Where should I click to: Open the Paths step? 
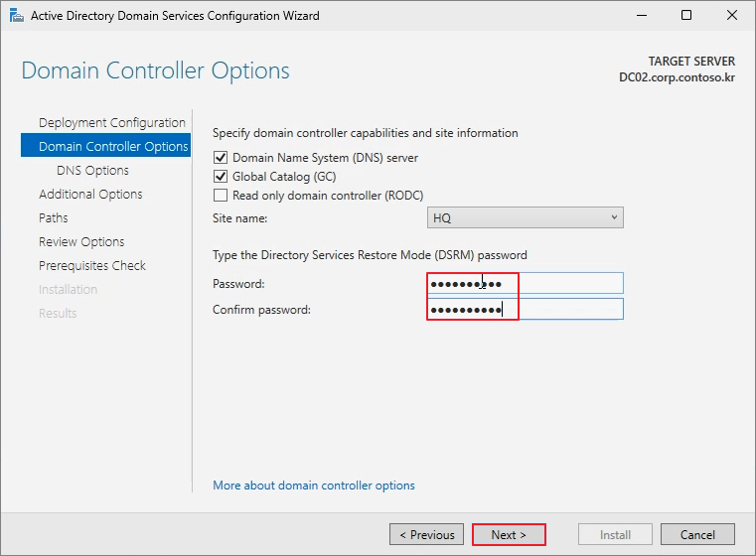point(53,217)
